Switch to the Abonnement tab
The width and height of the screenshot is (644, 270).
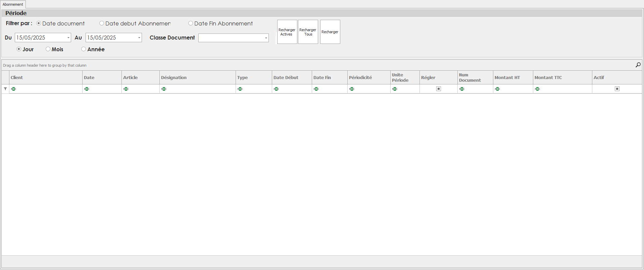click(x=13, y=4)
